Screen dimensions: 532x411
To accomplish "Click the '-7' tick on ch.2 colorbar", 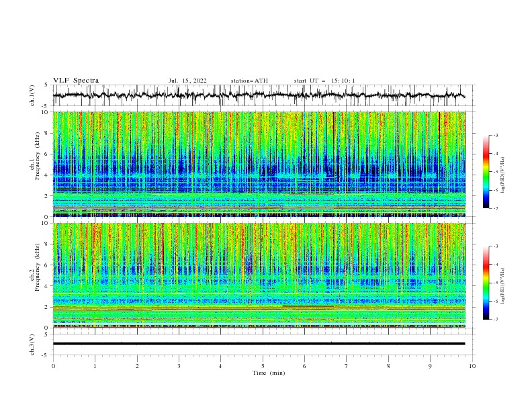I will [x=496, y=320].
